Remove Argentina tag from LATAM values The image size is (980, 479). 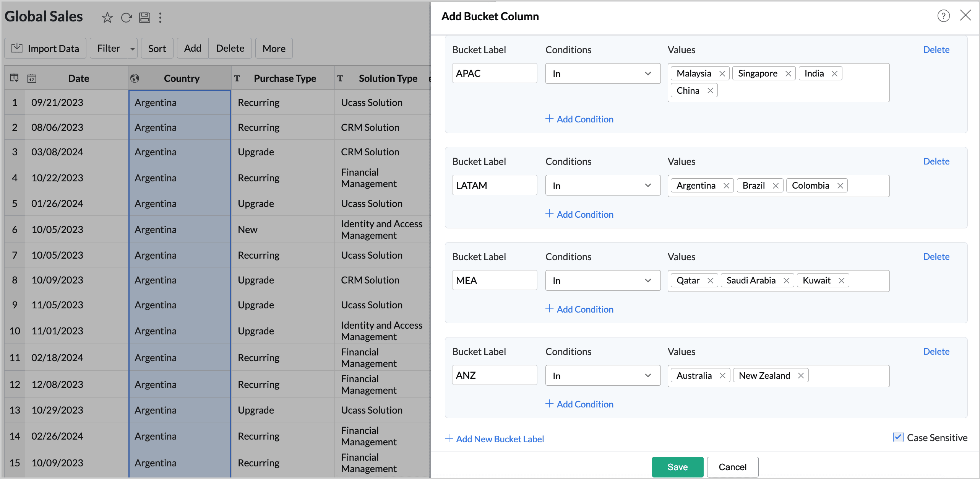tap(726, 186)
